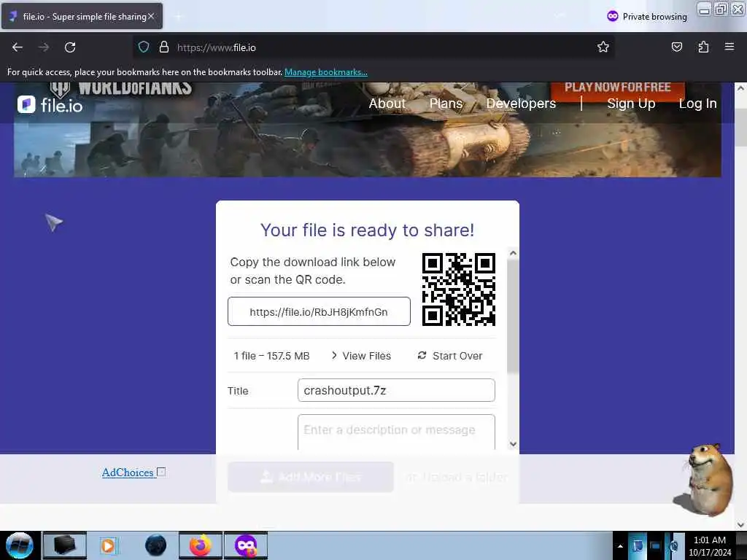Click the file.io logo
The height and width of the screenshot is (560, 747).
(x=50, y=105)
